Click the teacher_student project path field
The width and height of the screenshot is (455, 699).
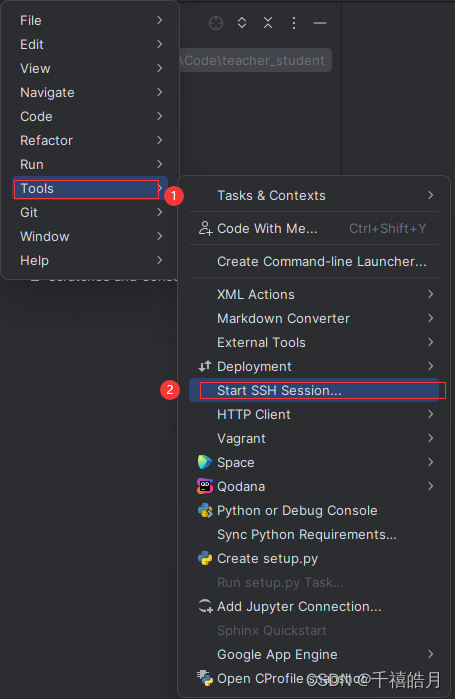[x=255, y=60]
